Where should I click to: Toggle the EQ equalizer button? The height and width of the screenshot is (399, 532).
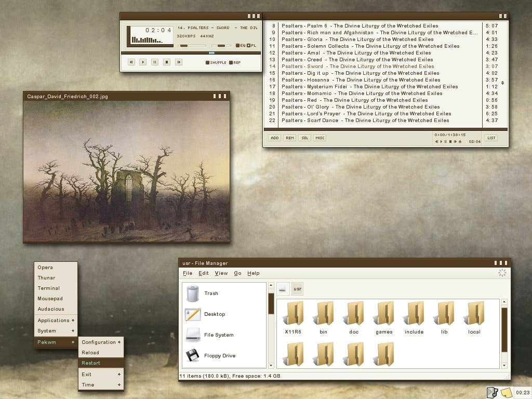(241, 46)
